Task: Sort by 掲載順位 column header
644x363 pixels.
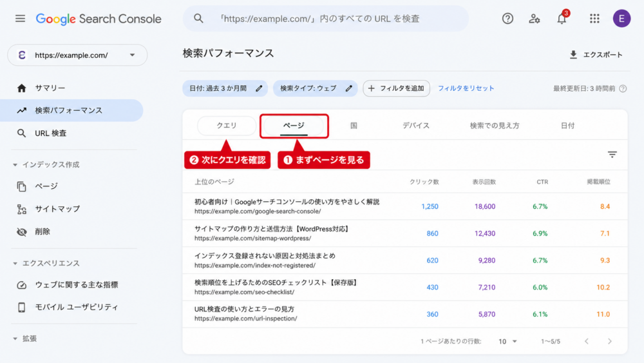Action: pos(598,182)
